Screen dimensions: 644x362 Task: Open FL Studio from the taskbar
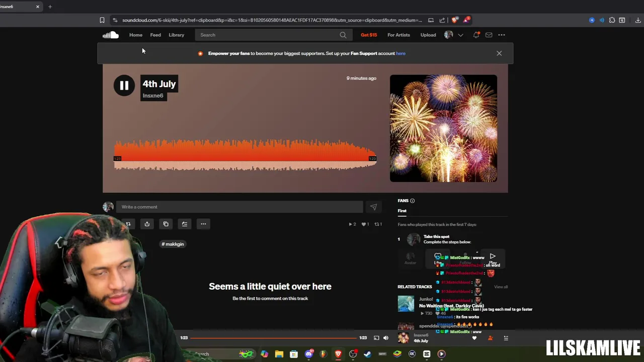point(324,354)
